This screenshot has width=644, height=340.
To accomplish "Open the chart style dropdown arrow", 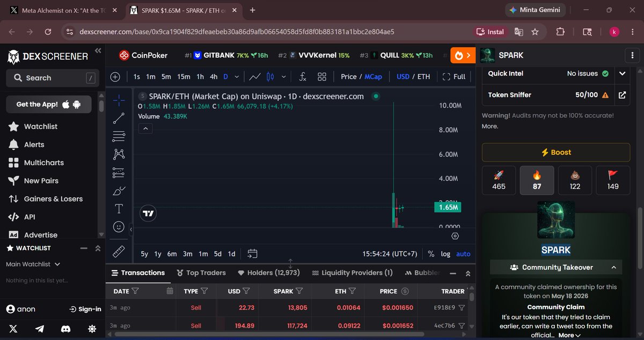I will click(x=283, y=77).
